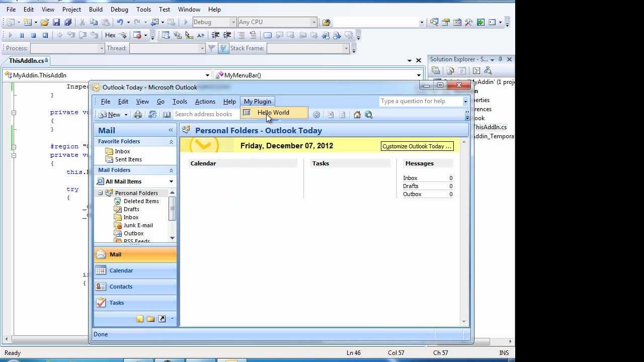The image size is (644, 362).
Task: Open Visual Studio's Build menu
Action: pos(96,9)
